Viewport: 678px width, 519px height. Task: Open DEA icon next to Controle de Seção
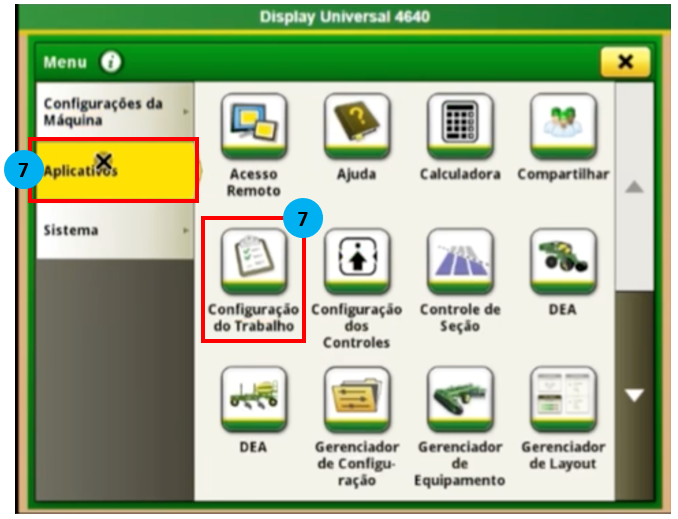563,262
